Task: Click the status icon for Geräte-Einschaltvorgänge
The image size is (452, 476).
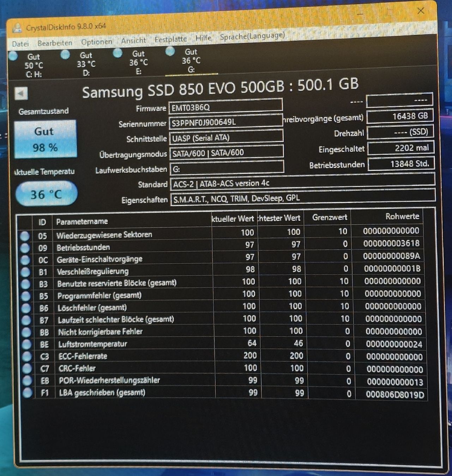Action: click(x=25, y=260)
